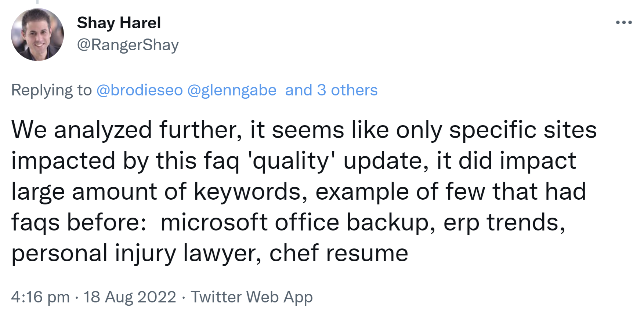644x316 pixels.
Task: Expand the 'and 3 others' reply list
Action: click(331, 90)
